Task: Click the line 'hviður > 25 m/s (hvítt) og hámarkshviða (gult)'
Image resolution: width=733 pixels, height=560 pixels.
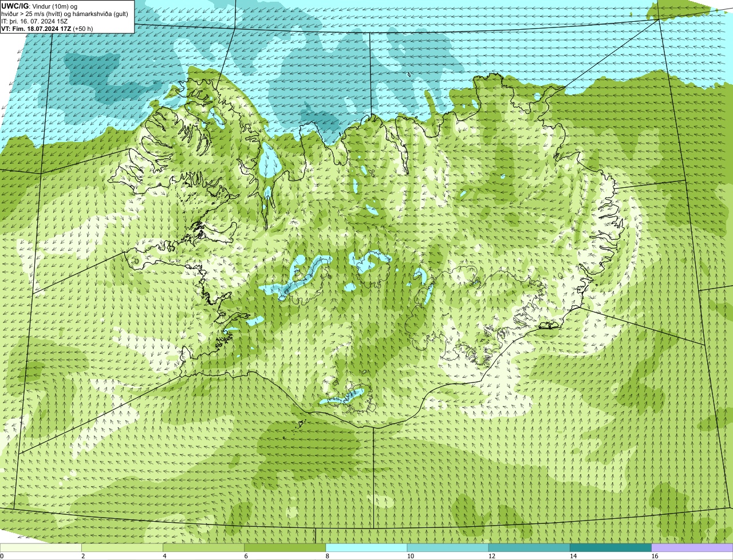Action: click(65, 14)
